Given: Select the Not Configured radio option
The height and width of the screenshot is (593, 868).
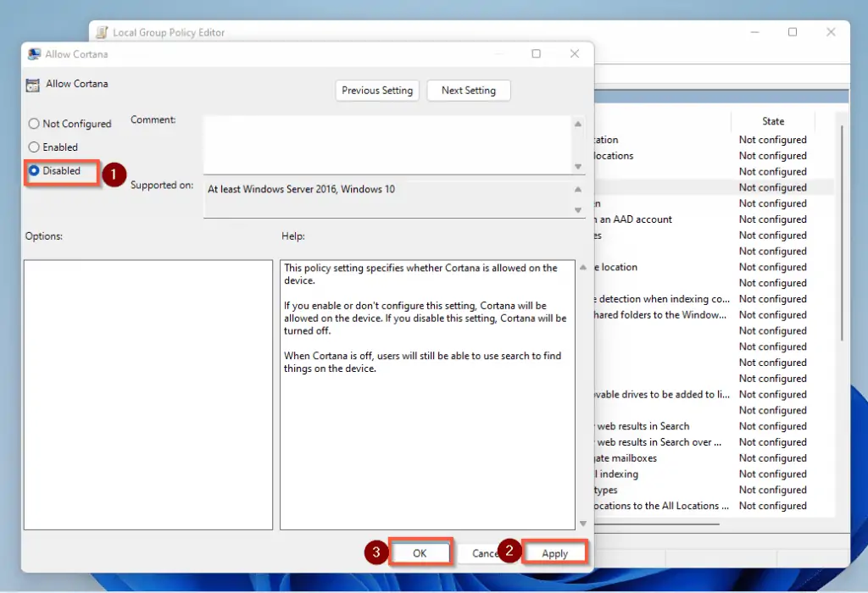Looking at the screenshot, I should click(35, 124).
